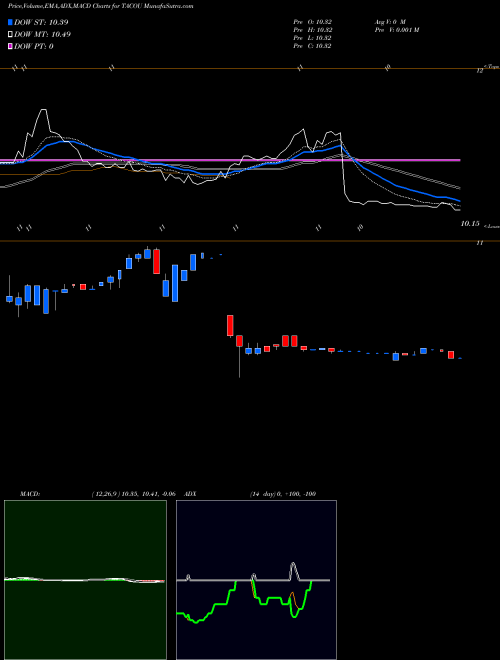Click the 10.15 price label
The image size is (500, 660).
470,224
